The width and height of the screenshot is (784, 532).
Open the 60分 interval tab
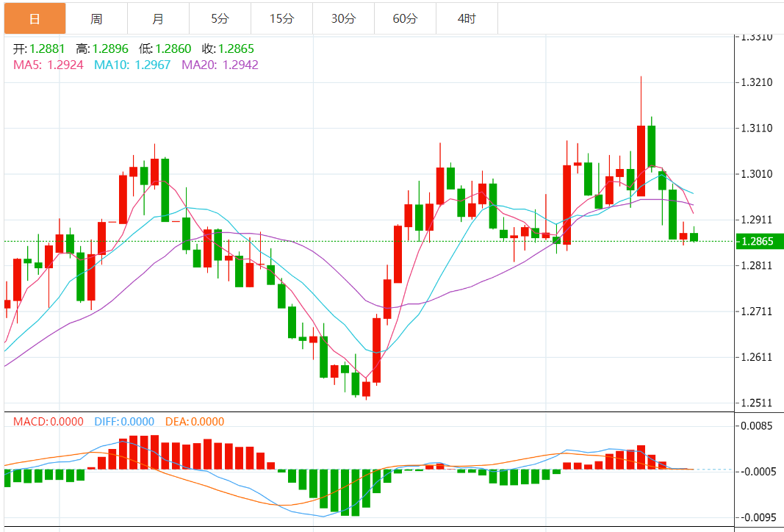click(x=405, y=19)
